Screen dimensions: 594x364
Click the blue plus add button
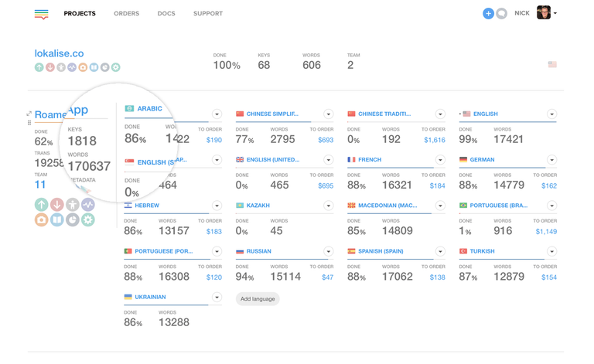pos(488,14)
